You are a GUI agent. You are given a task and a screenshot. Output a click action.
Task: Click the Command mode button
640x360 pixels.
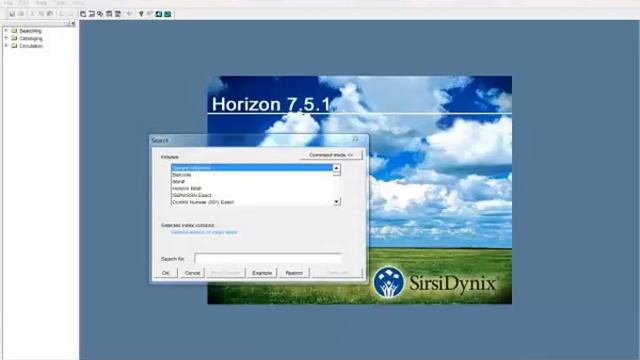pyautogui.click(x=331, y=155)
